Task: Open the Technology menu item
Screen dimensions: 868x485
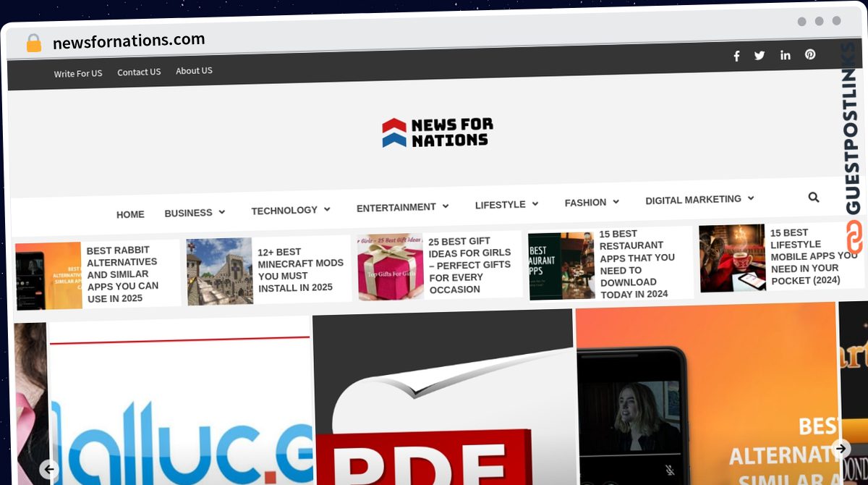Action: [x=284, y=211]
